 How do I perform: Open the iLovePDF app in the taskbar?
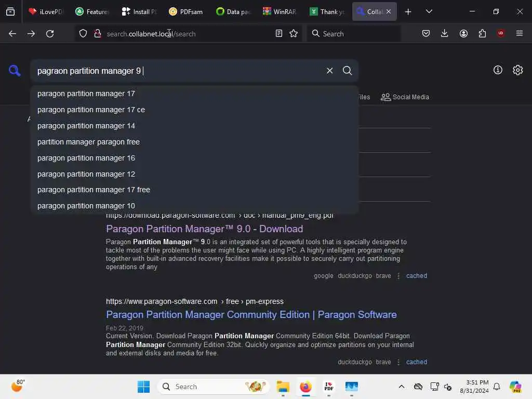tap(329, 387)
